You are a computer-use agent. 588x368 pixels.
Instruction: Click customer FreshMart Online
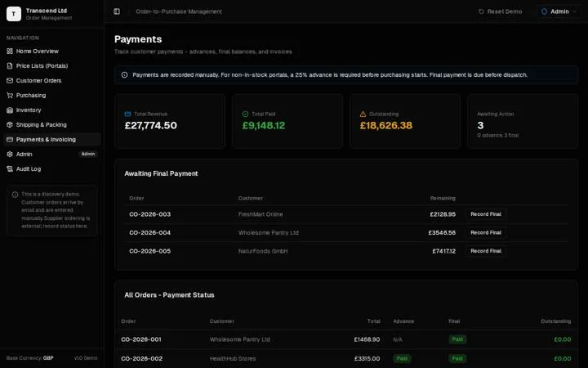(261, 214)
